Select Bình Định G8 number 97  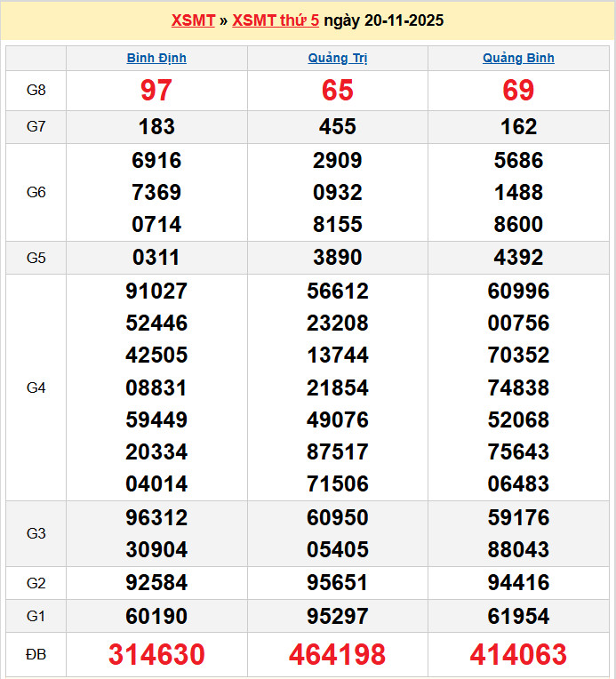[x=156, y=90]
